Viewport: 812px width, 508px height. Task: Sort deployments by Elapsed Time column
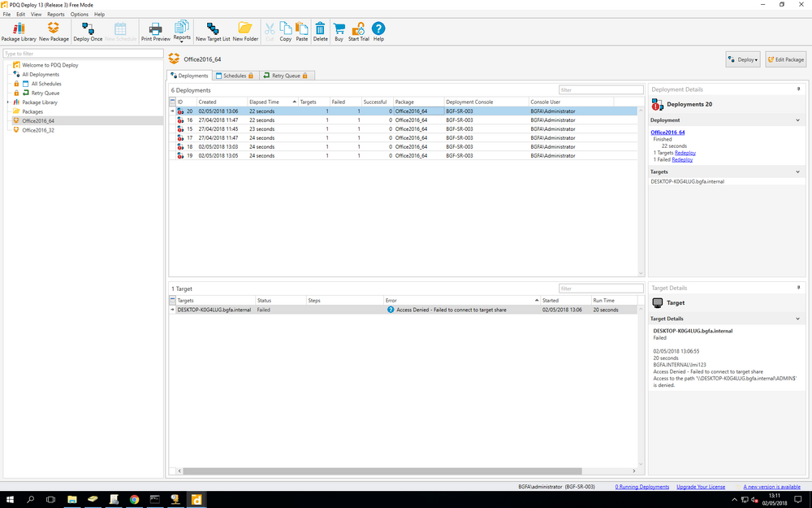click(272, 102)
